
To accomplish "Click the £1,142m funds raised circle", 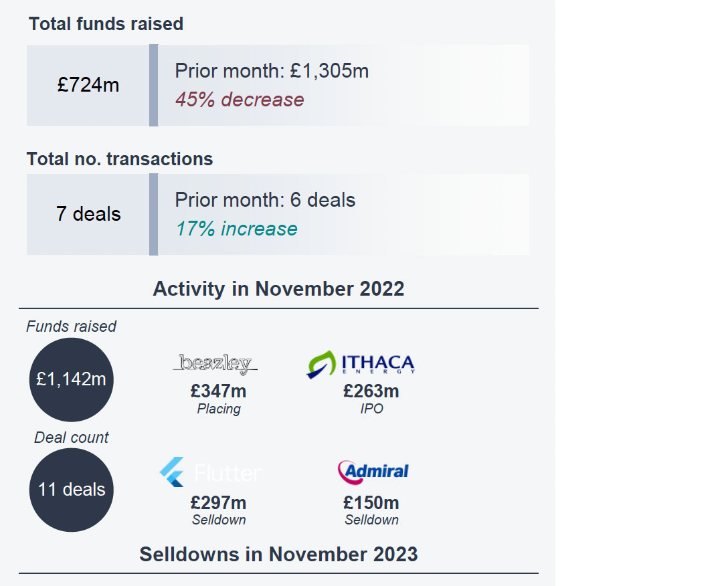I will coord(71,379).
